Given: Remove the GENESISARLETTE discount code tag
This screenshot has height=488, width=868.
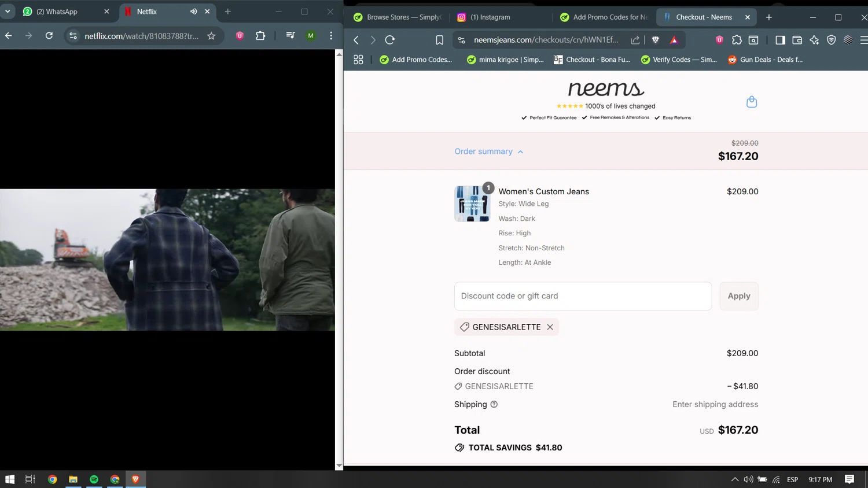Looking at the screenshot, I should 550,327.
